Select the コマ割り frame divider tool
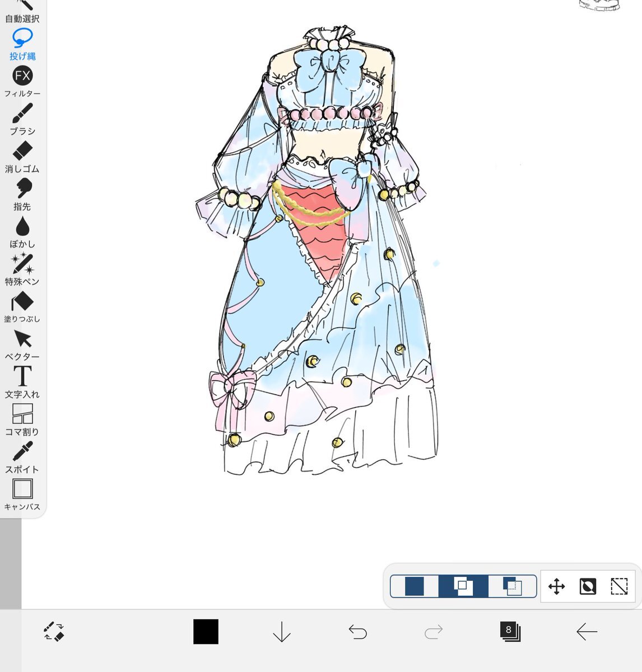 point(22,419)
